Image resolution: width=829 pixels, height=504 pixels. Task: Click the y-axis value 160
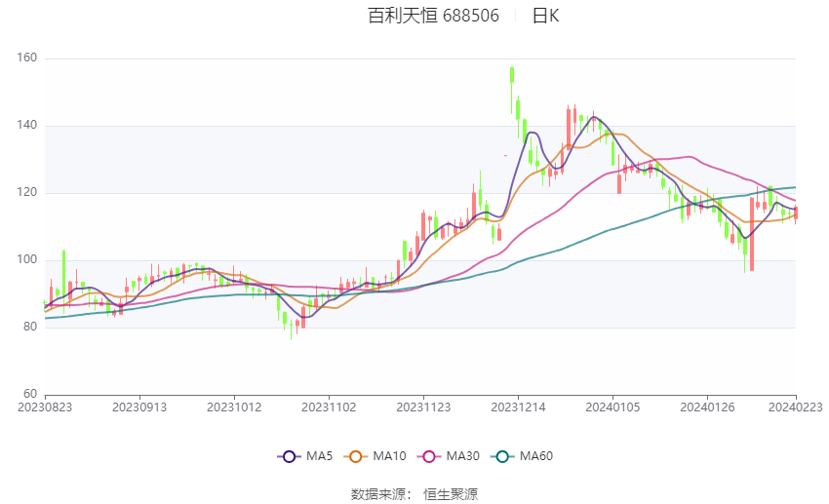[27, 58]
